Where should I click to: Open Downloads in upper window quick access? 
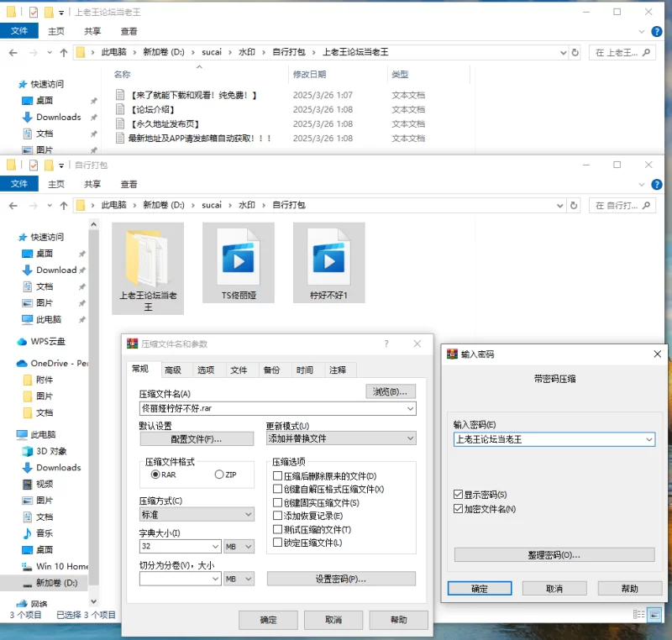51,117
